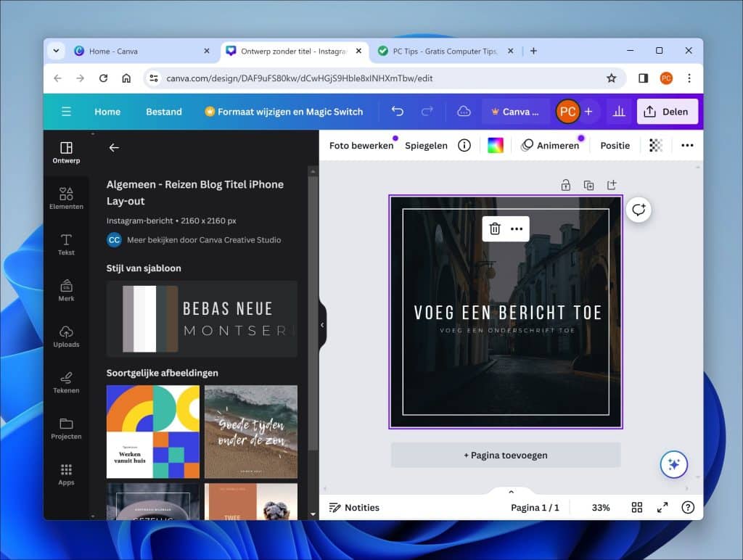Open more toolbar options (three dots)
Viewport: 743px width, 560px height.
(687, 146)
